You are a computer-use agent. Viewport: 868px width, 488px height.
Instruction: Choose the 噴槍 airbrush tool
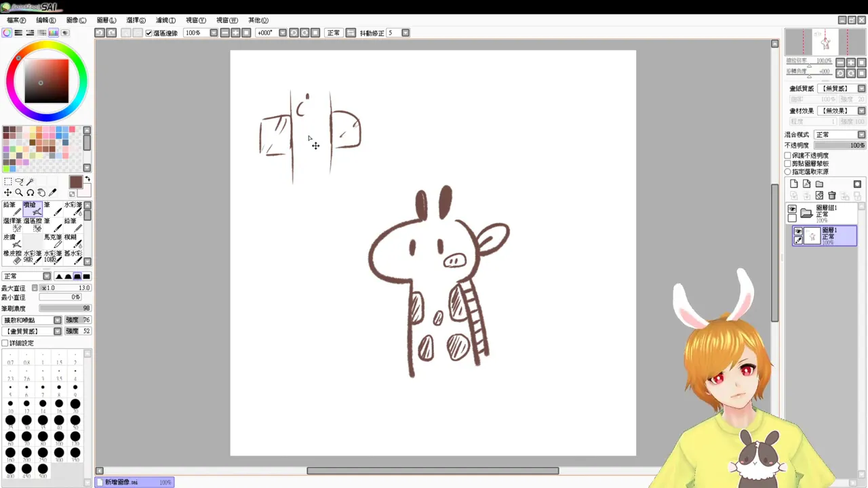tap(33, 209)
